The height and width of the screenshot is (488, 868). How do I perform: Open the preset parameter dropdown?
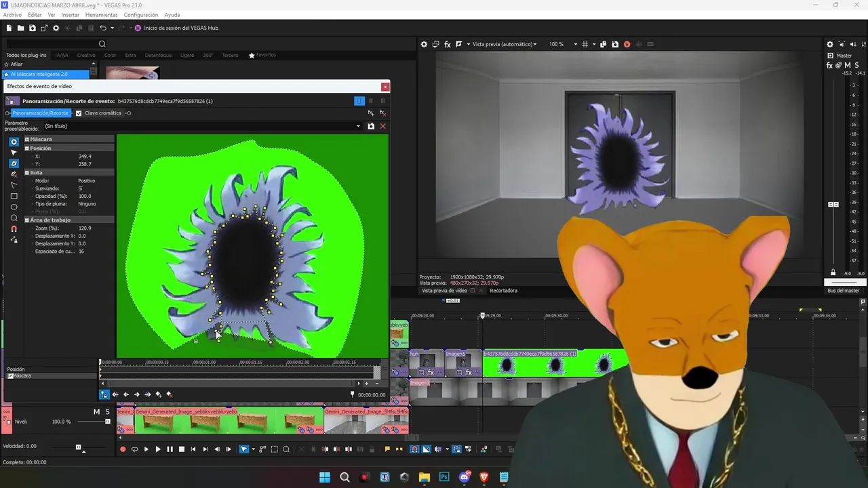coord(358,126)
